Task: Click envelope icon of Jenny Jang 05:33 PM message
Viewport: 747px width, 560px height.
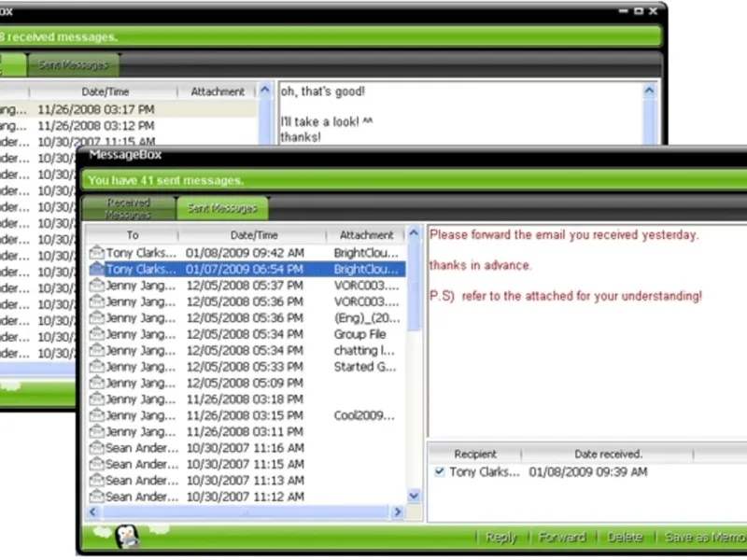Action: 97,366
